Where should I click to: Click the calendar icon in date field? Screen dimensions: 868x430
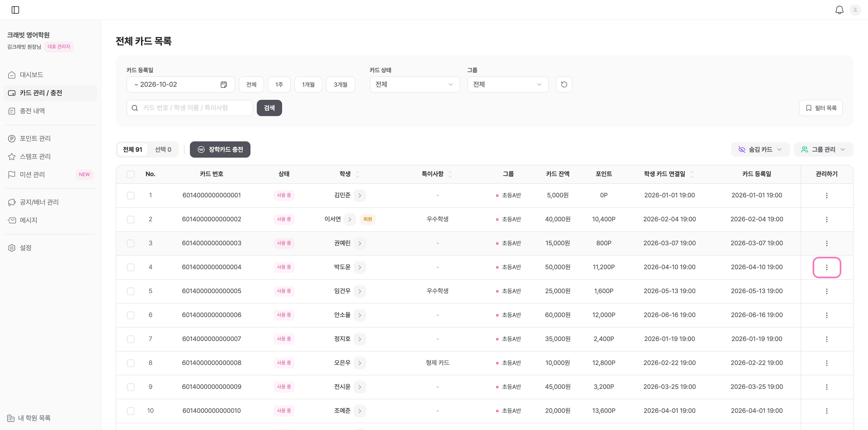(x=224, y=84)
